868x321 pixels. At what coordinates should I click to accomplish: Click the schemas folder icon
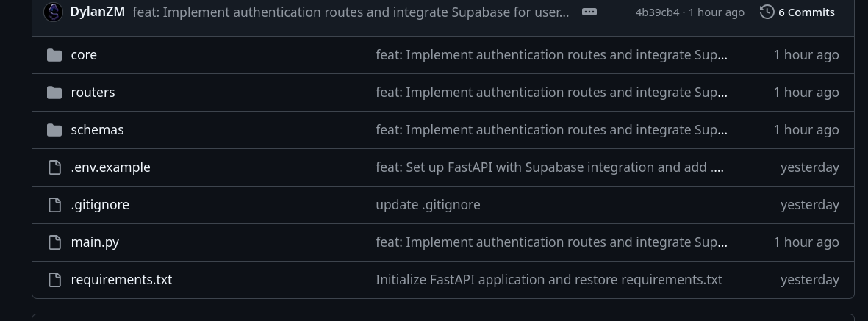[54, 130]
